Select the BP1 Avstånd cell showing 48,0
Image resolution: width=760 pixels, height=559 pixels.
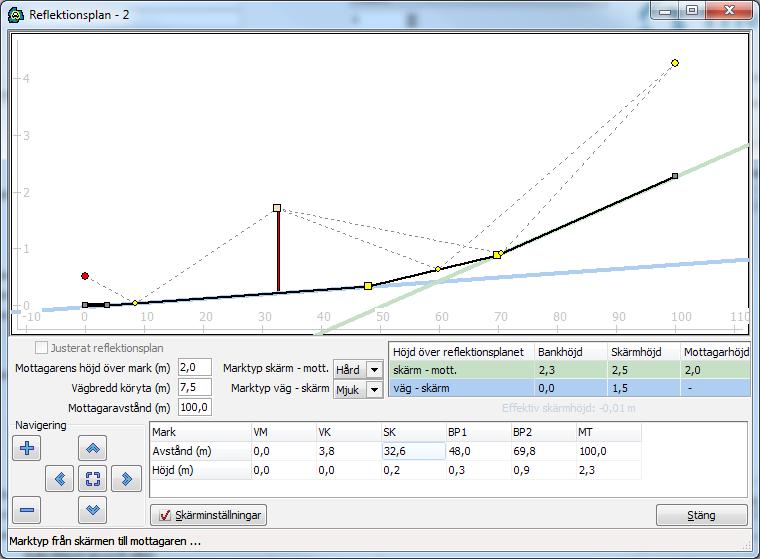(x=478, y=451)
